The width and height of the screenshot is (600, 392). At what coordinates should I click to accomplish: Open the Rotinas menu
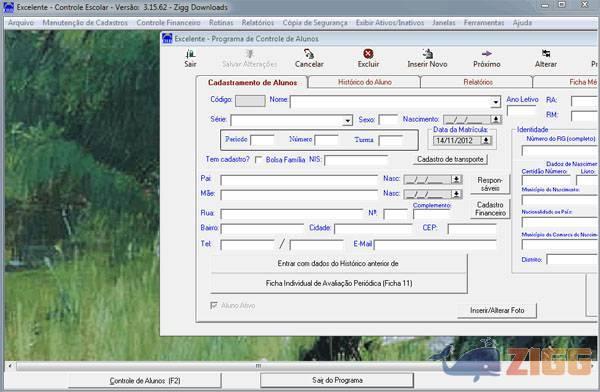(x=221, y=23)
